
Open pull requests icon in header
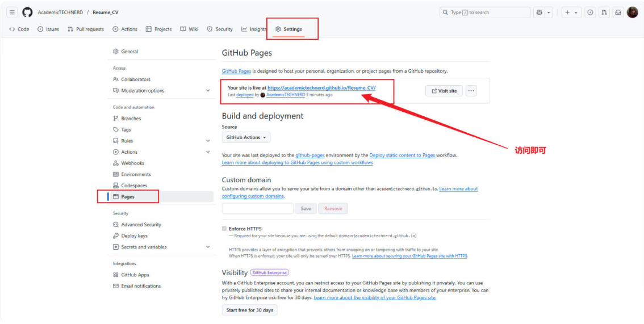coord(604,12)
